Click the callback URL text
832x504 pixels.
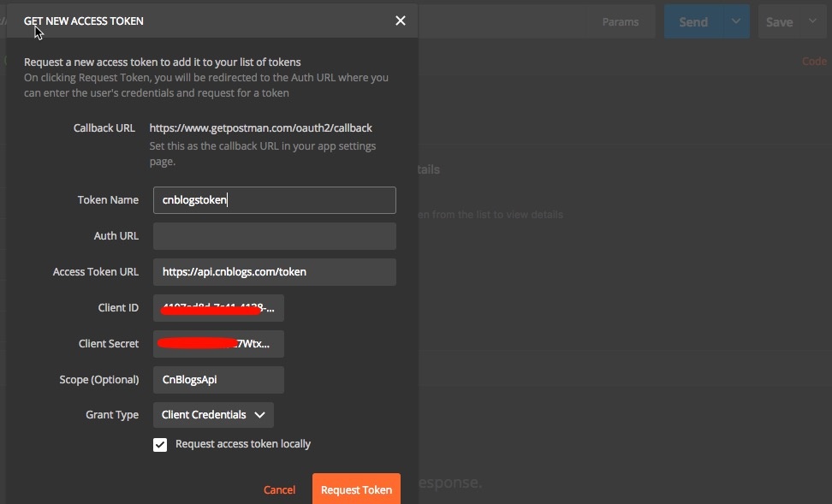(x=260, y=127)
